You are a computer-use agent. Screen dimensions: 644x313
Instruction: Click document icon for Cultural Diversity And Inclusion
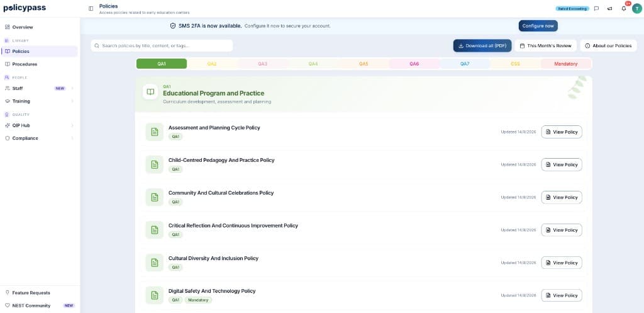click(x=155, y=263)
